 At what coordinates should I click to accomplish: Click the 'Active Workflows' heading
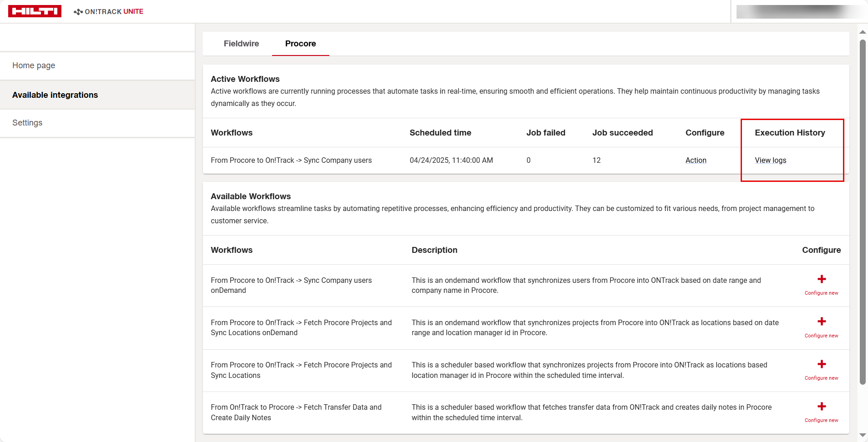[245, 79]
